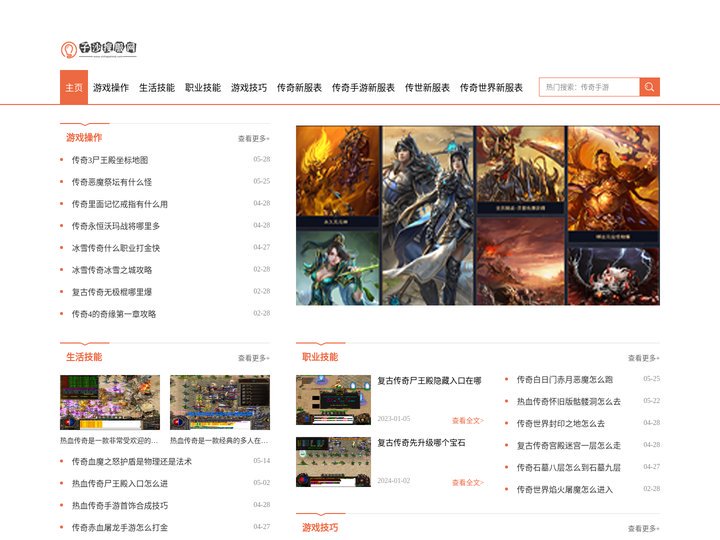Open article 传奇世界焰火屠魔怎么进入

click(565, 490)
